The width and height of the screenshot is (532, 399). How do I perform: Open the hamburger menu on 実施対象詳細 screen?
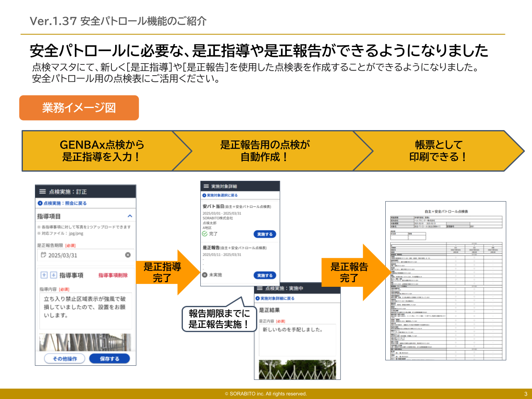click(x=206, y=186)
